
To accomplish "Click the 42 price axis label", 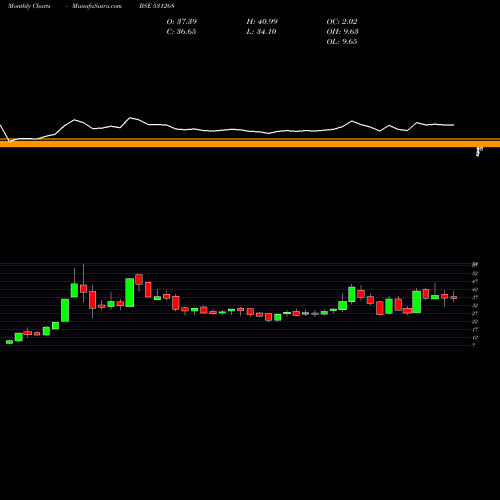I will [x=475, y=289].
